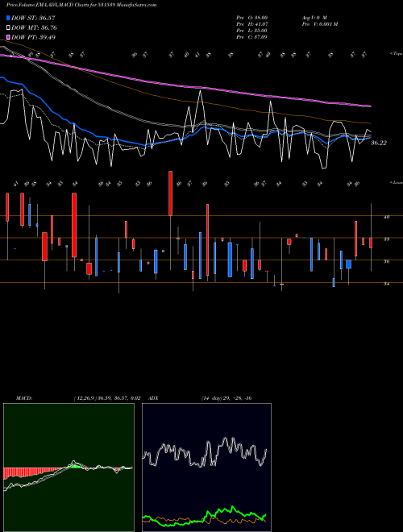Image resolution: width=403 pixels, height=532 pixels.
Task: Click the 'ADX' panel heading
Action: click(153, 398)
